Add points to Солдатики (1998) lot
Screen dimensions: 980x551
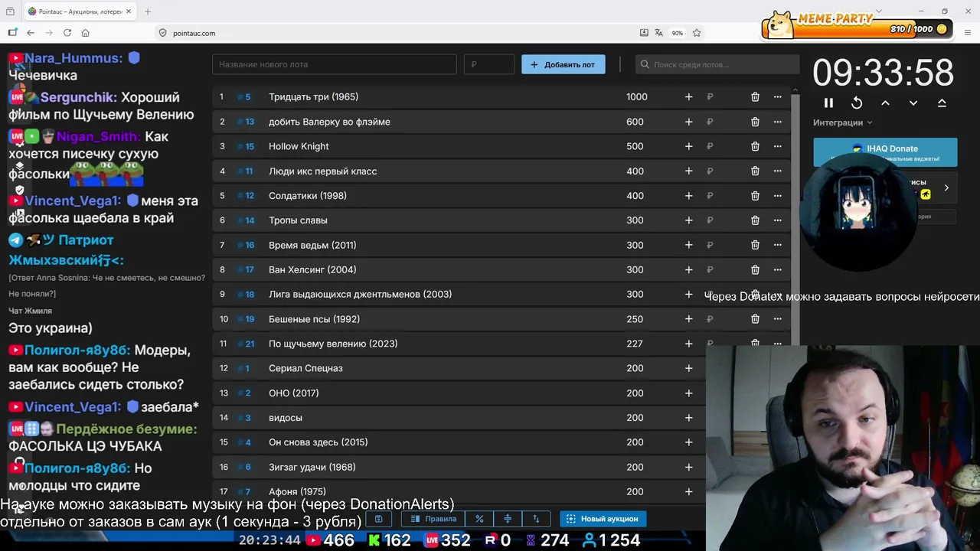688,196
